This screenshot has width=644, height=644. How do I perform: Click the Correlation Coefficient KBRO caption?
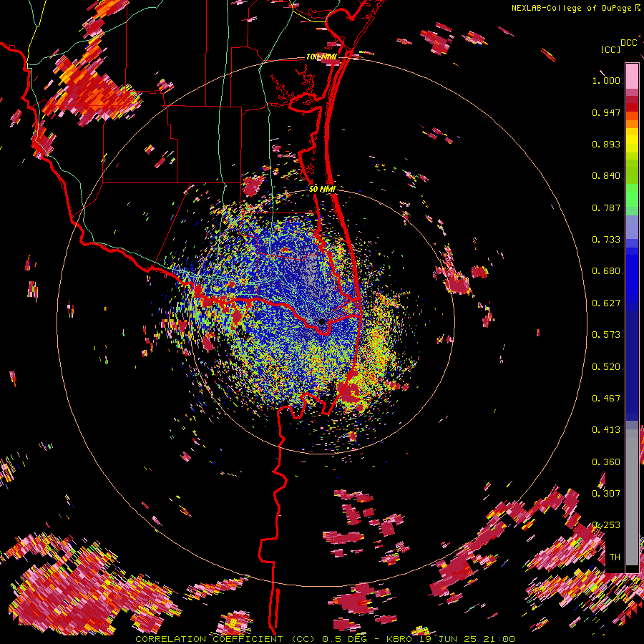325,639
